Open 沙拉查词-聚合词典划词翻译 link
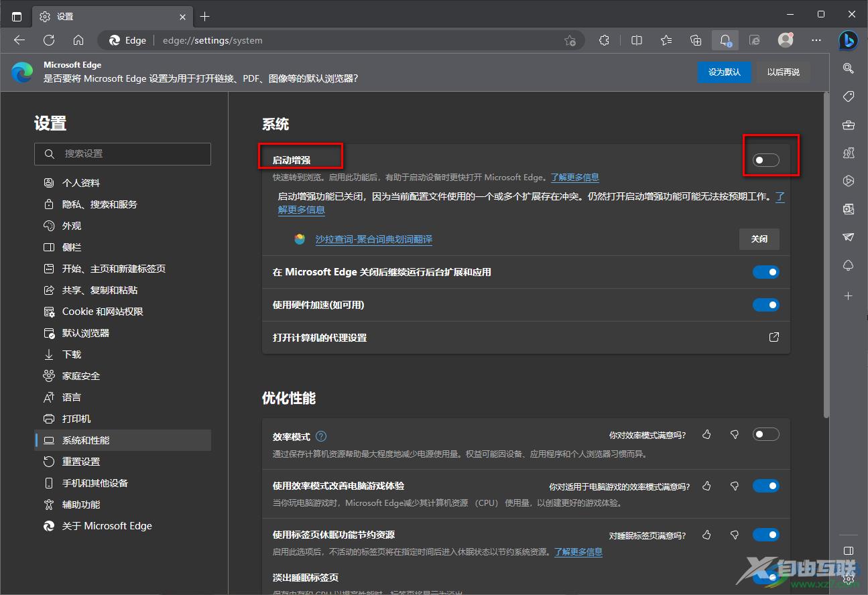The height and width of the screenshot is (595, 868). tap(373, 239)
